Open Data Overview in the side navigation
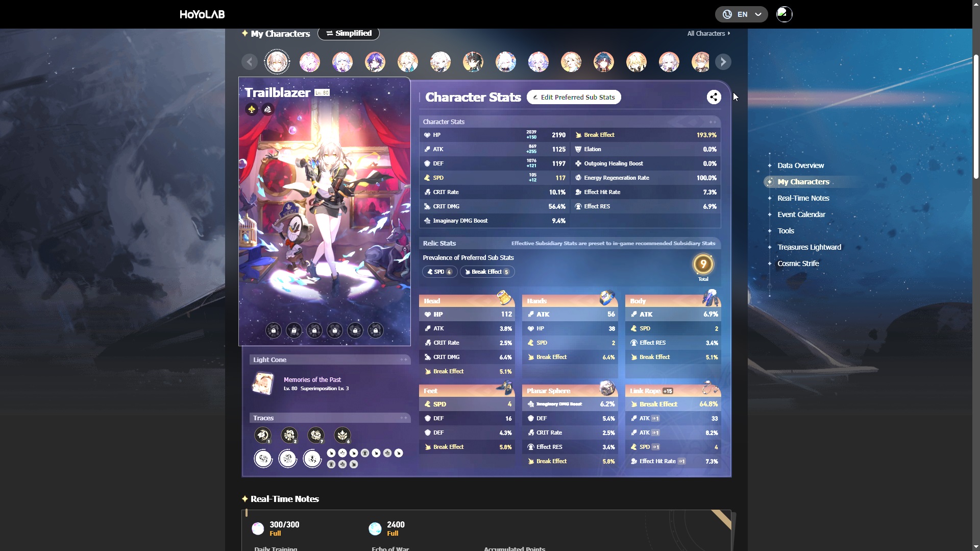 pyautogui.click(x=800, y=165)
